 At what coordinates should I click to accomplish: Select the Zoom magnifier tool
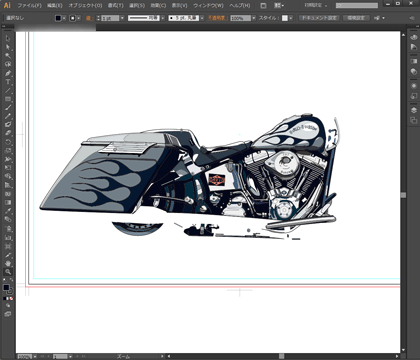[8, 272]
